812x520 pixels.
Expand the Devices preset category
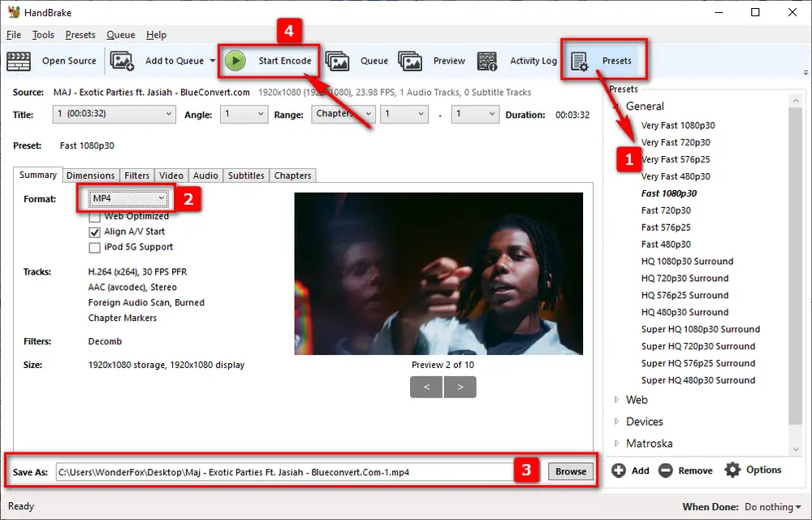pos(617,421)
